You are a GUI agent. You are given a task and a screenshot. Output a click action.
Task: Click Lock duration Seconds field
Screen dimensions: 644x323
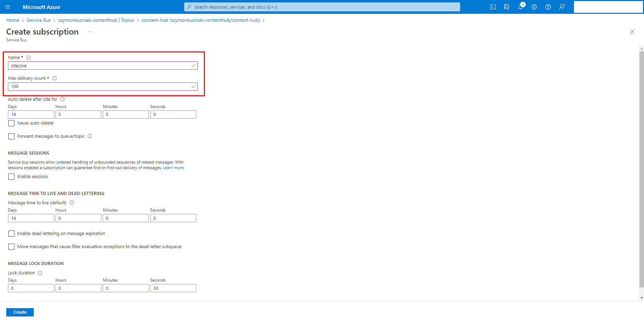click(173, 288)
